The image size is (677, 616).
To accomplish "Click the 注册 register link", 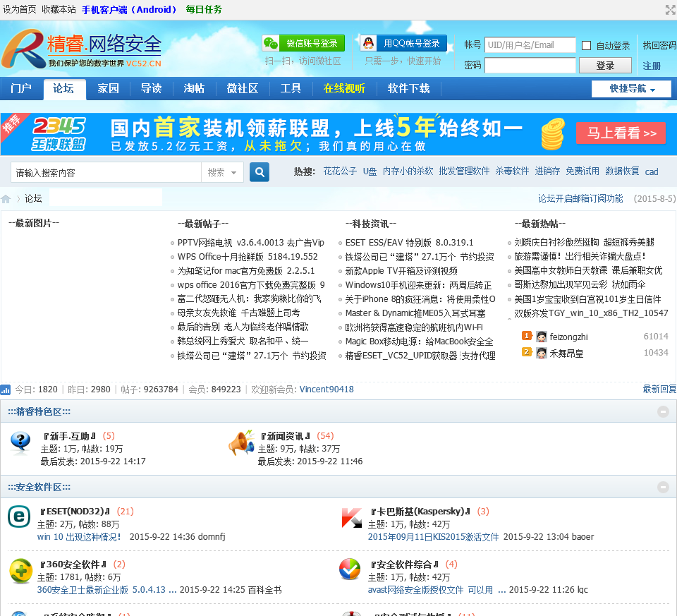I will [x=652, y=66].
